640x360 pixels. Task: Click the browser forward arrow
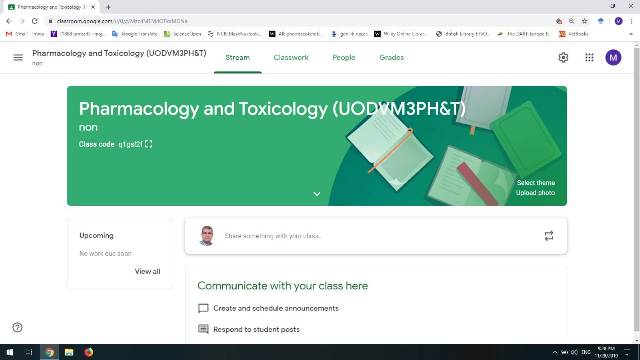(22, 21)
